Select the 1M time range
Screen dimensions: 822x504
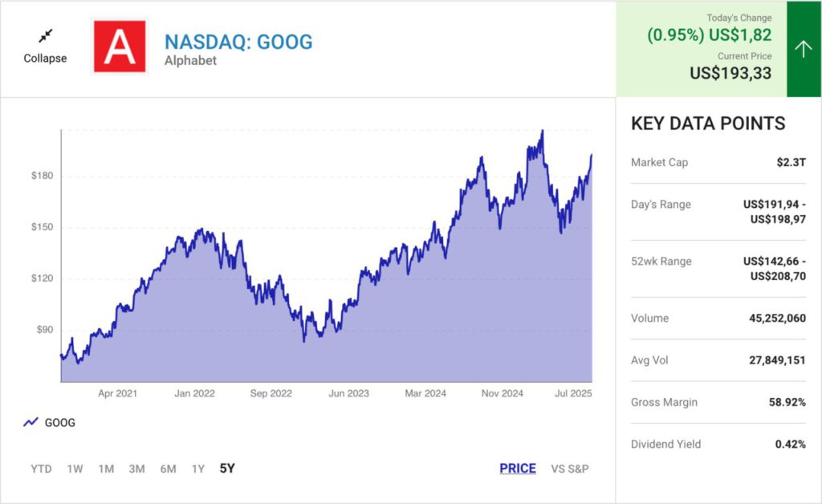(x=106, y=469)
